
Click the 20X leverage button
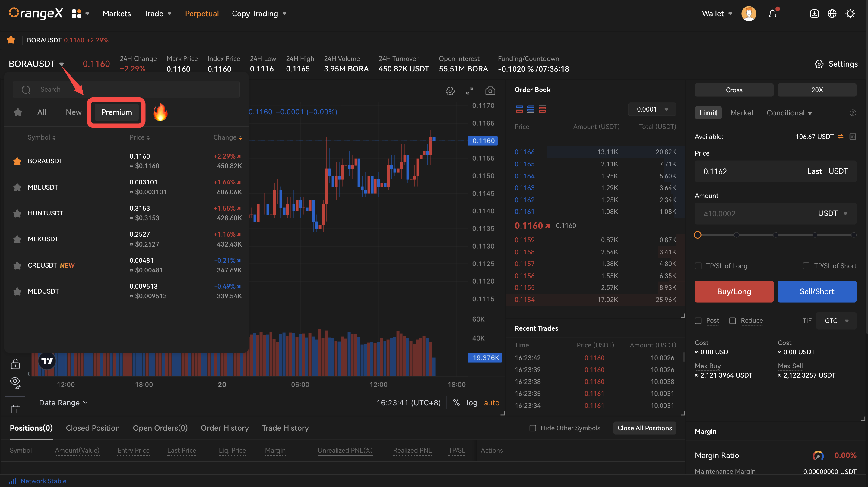[817, 90]
